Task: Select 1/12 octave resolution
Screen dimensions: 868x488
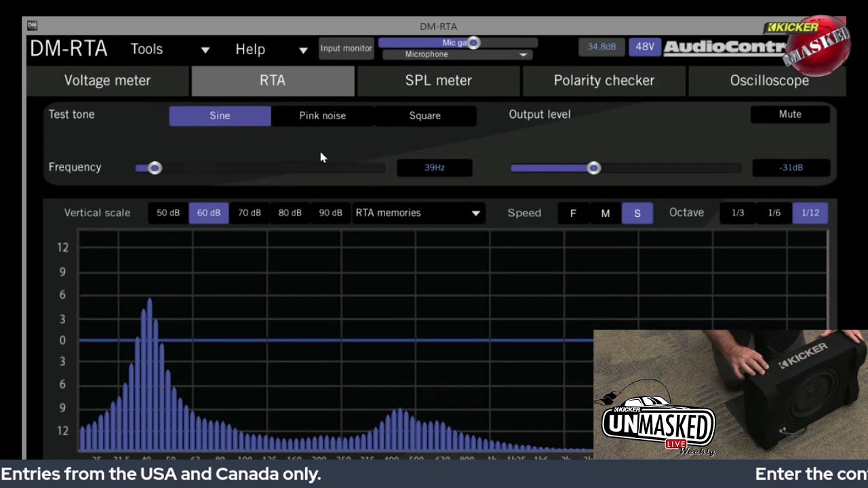Action: (x=810, y=213)
